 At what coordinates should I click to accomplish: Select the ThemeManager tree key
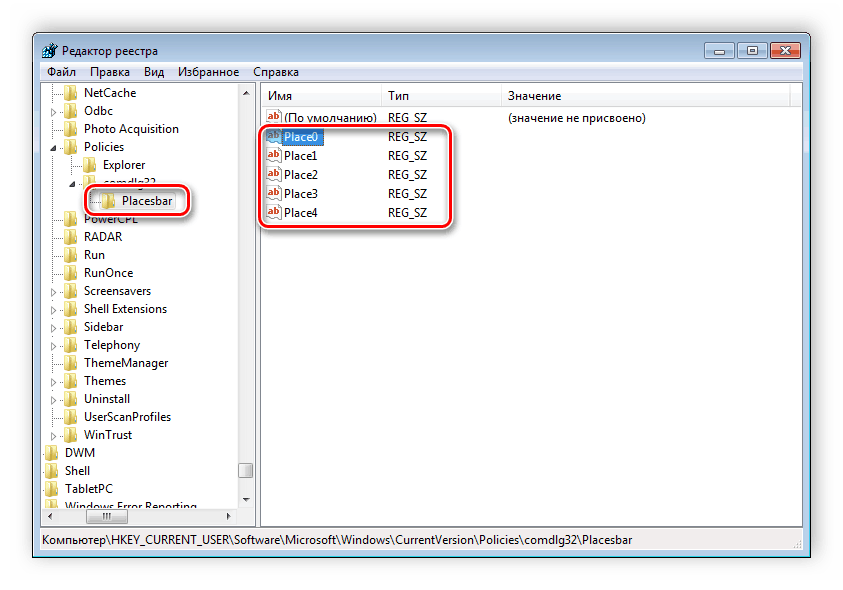coord(125,363)
